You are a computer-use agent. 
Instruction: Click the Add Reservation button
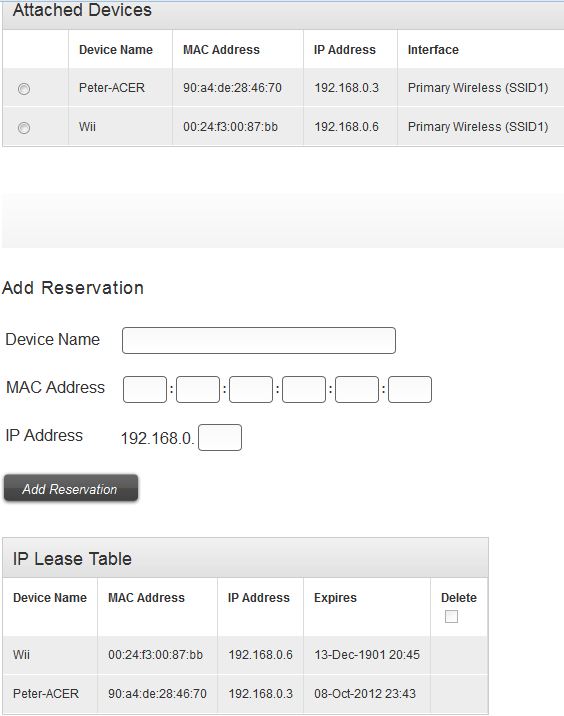[x=71, y=489]
